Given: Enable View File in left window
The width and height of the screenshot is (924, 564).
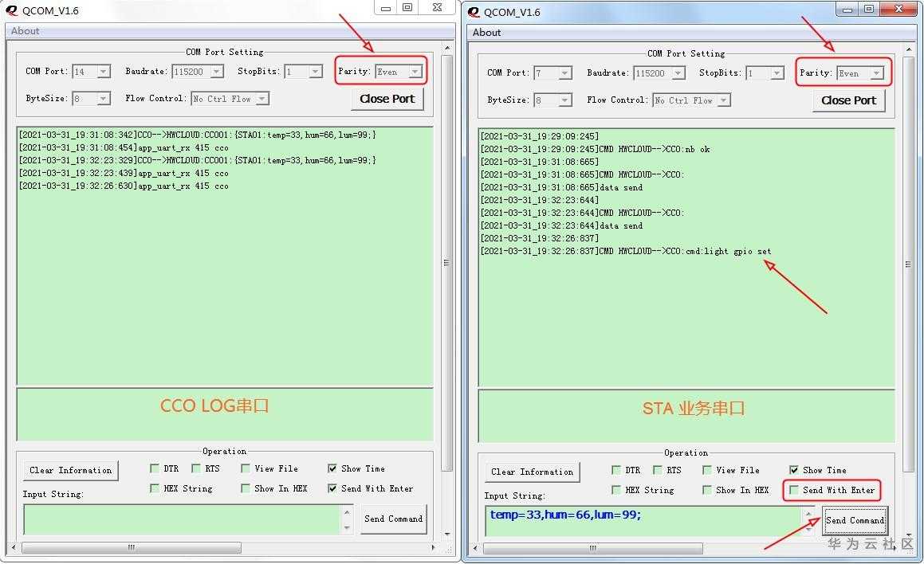Looking at the screenshot, I should (x=245, y=468).
